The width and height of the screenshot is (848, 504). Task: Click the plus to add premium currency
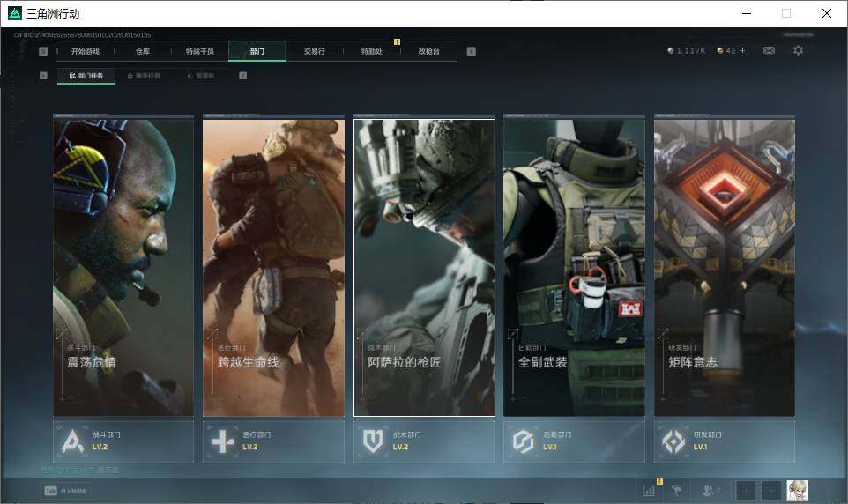click(x=742, y=50)
